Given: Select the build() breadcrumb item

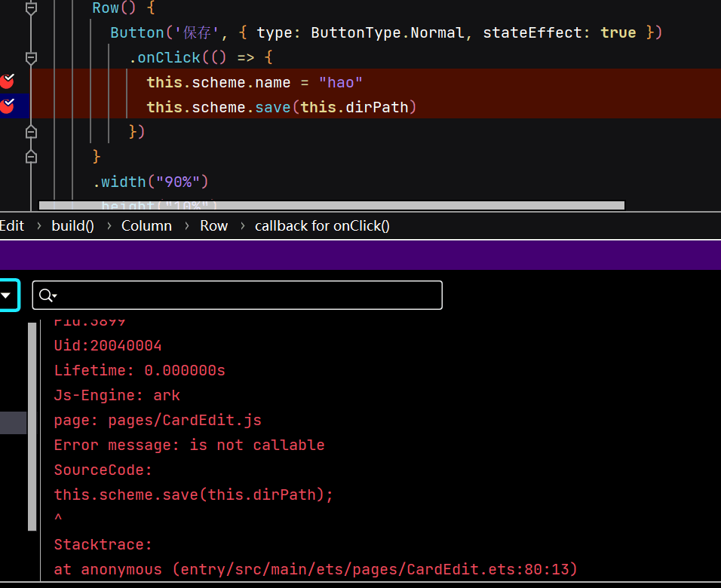Looking at the screenshot, I should tap(72, 225).
